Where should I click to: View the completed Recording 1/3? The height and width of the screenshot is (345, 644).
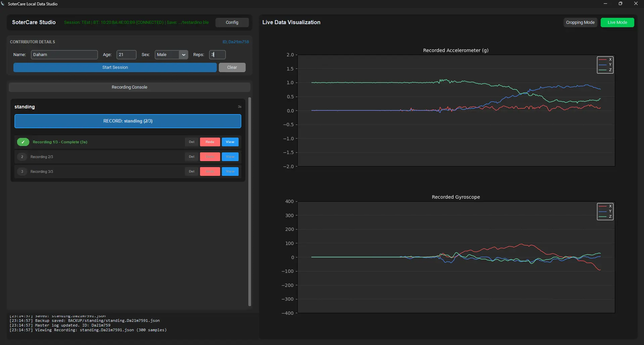tap(230, 142)
